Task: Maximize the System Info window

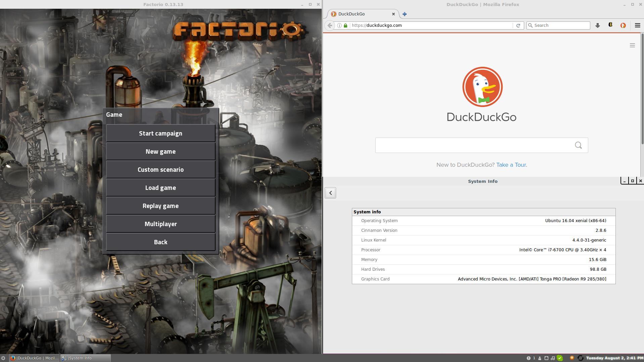Action: 633,181
